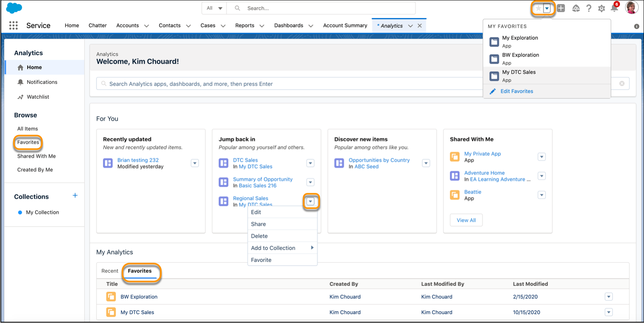Expand the Cases nav chevron
The height and width of the screenshot is (323, 644).
pos(223,26)
